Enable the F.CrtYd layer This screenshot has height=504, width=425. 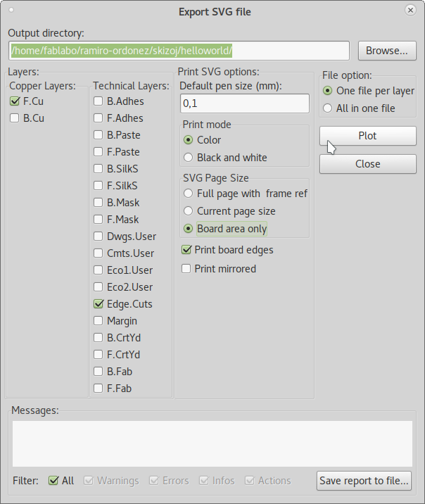(x=98, y=354)
